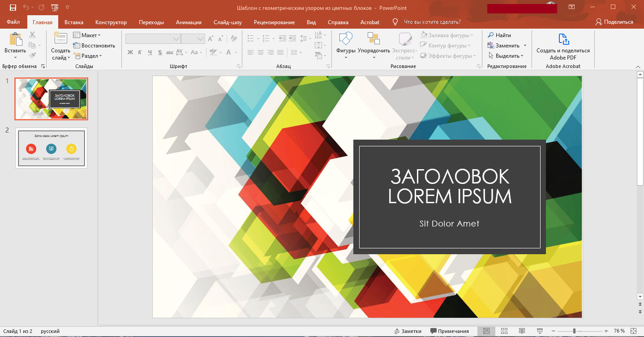Image resolution: width=644 pixels, height=337 pixels.
Task: Open reading view from status bar
Action: (x=522, y=331)
